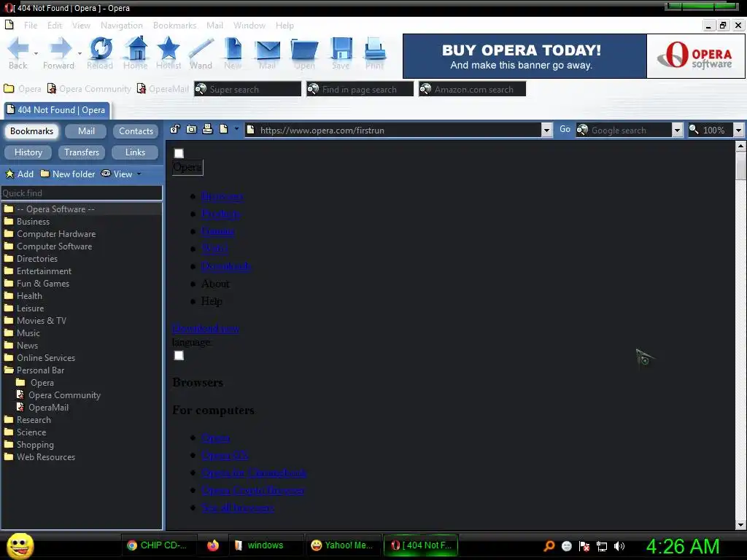Go to the Home page
The width and height of the screenshot is (747, 560).
[x=136, y=52]
